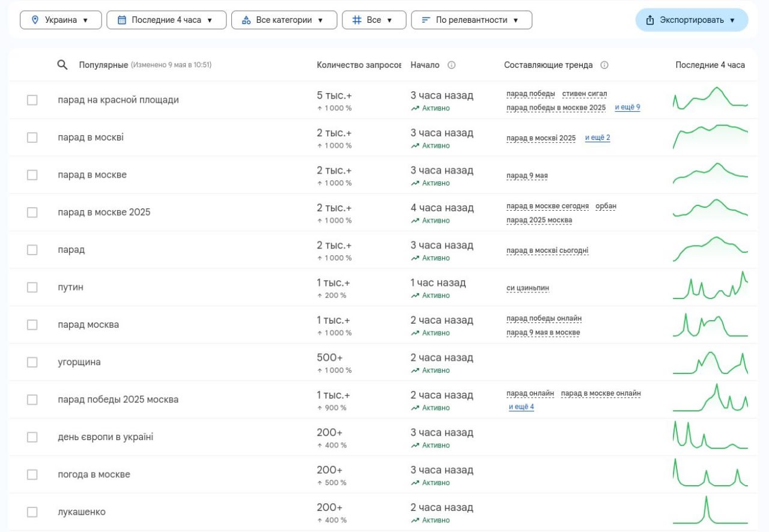Expand the и ещё 9 link
Image resolution: width=769 pixels, height=532 pixels.
627,107
